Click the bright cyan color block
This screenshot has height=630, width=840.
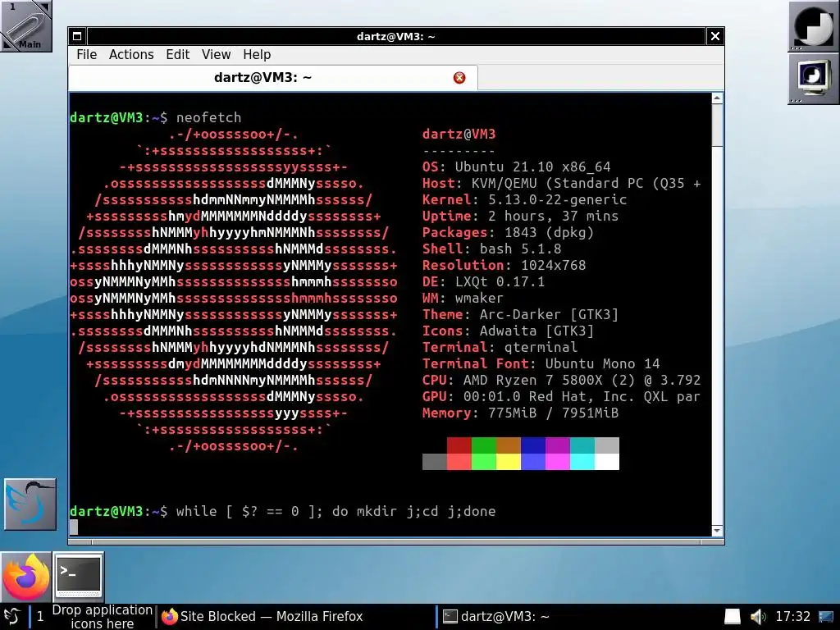coord(582,462)
